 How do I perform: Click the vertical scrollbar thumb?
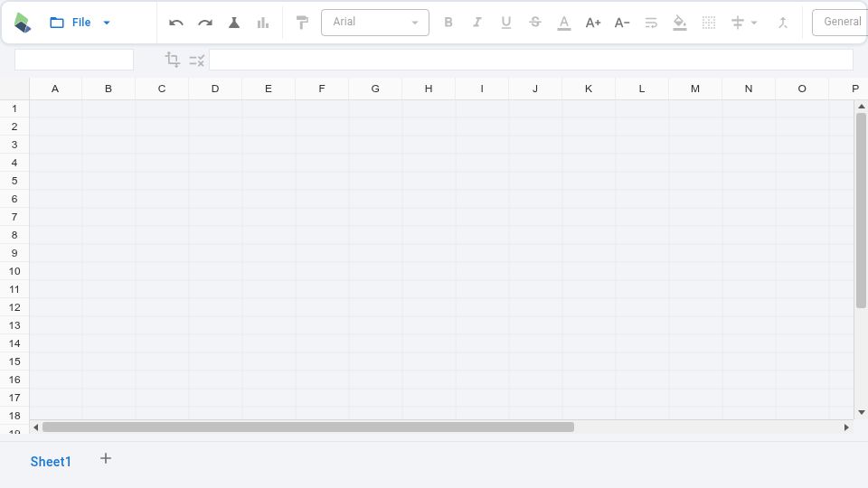pyautogui.click(x=861, y=211)
